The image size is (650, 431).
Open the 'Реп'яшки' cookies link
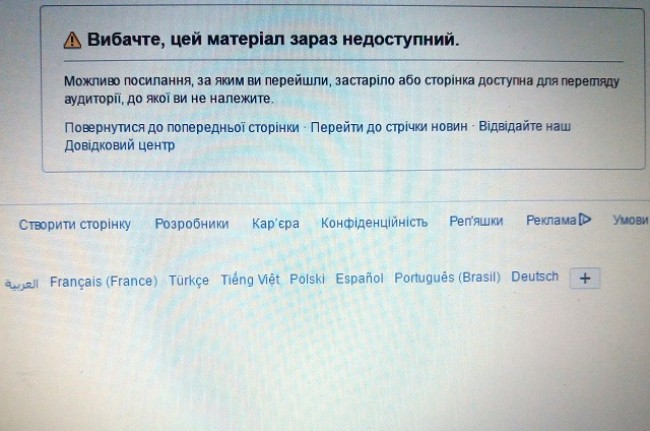476,221
